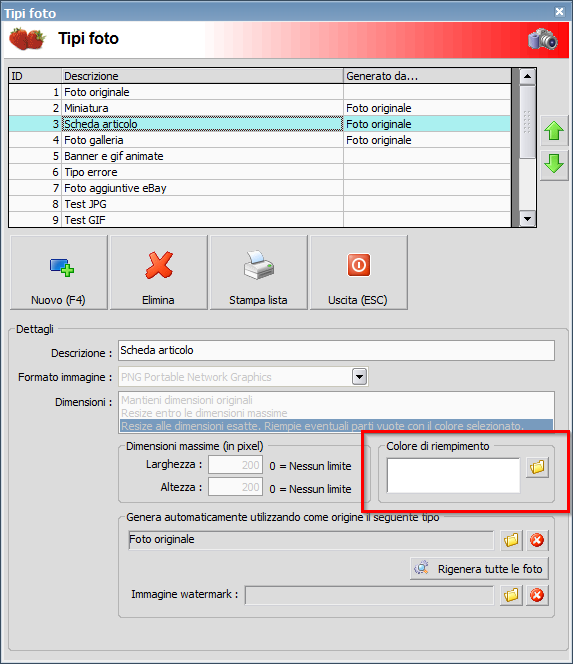The width and height of the screenshot is (573, 664).
Task: Browse for watermark image folder icon
Action: pos(511,595)
